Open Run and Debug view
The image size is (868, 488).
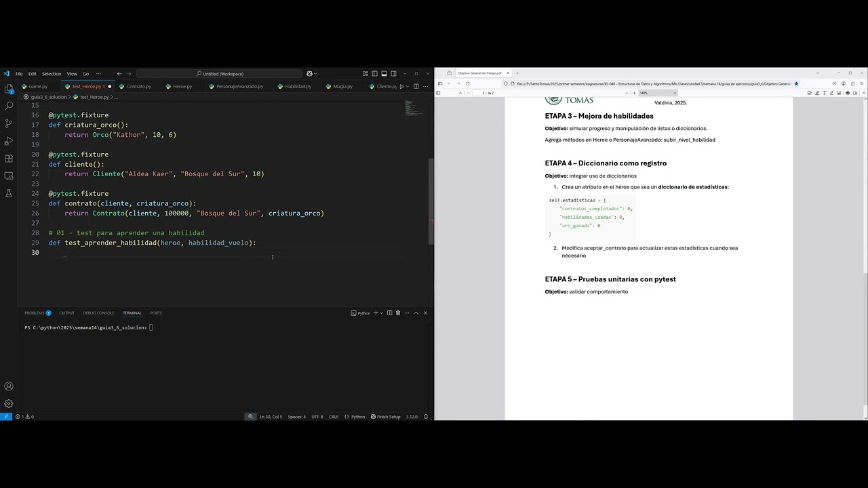pyautogui.click(x=9, y=141)
